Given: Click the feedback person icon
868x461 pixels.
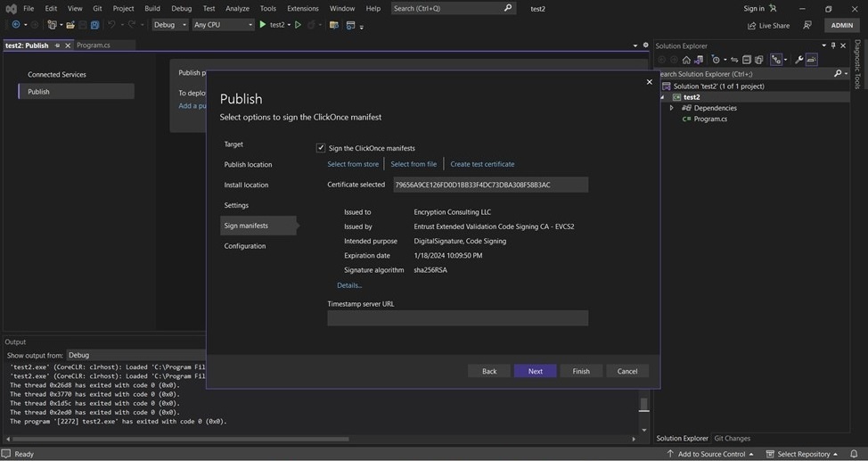Looking at the screenshot, I should (x=807, y=25).
